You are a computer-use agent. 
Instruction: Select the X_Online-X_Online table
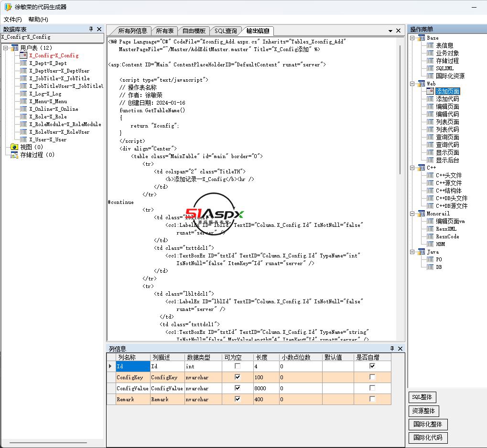54,109
